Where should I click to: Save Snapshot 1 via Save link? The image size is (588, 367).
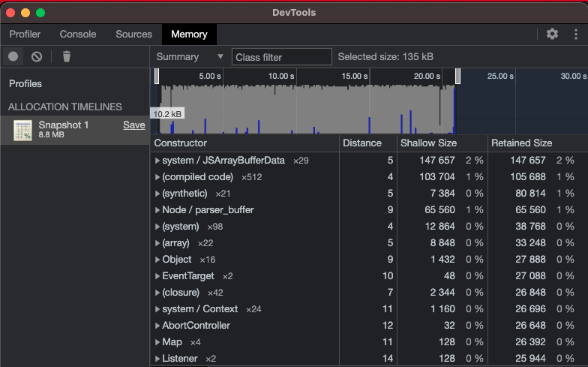tap(133, 125)
